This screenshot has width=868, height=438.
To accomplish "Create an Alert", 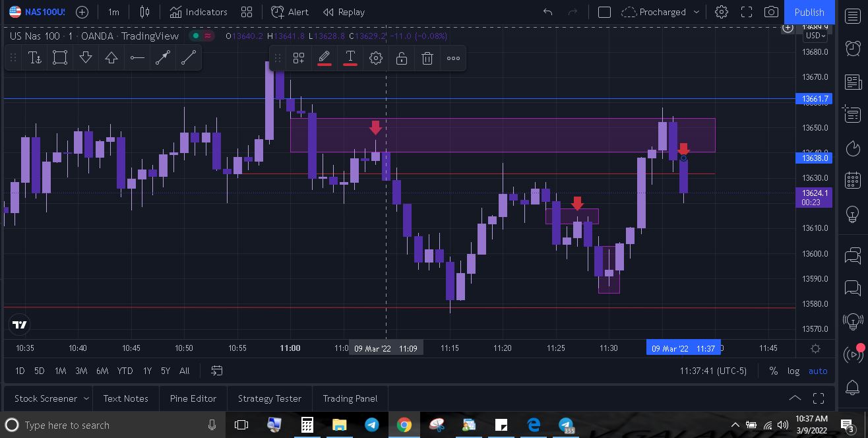I will pos(290,12).
